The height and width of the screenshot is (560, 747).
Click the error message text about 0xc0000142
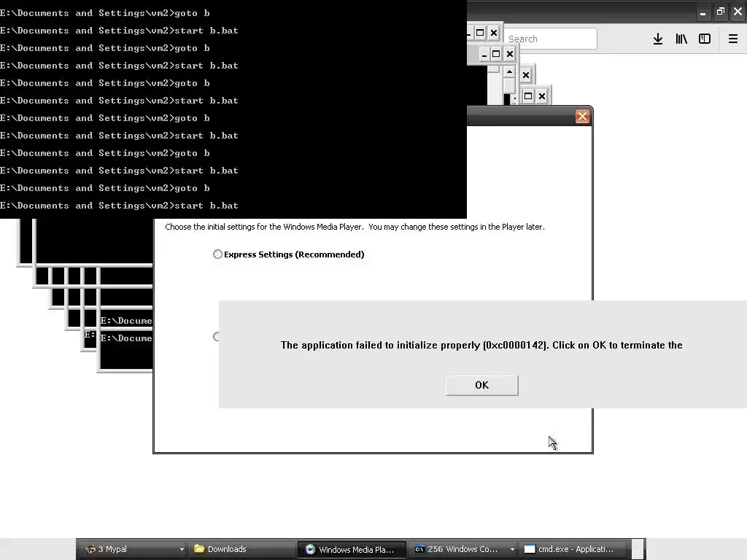tap(481, 345)
